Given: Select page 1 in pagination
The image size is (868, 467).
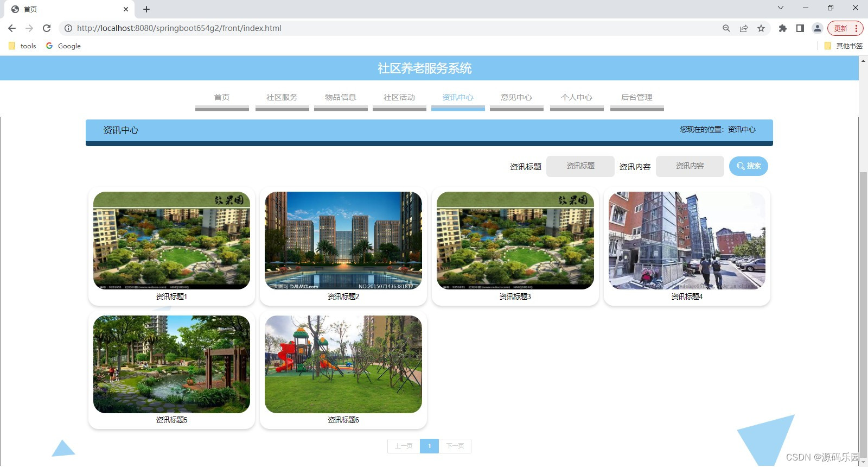Looking at the screenshot, I should click(x=429, y=446).
